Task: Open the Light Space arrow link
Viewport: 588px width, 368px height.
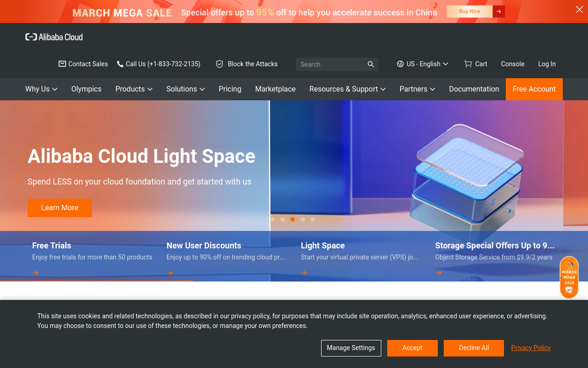Action: 304,273
